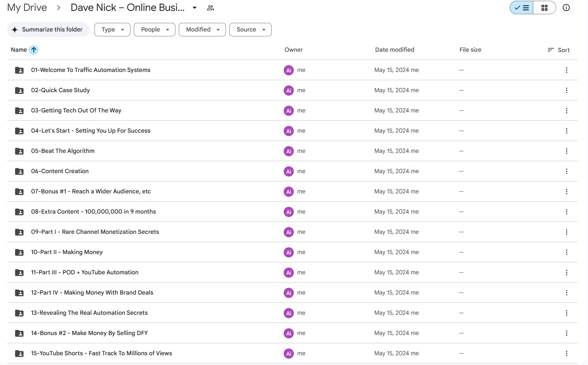Switch to grid layout view
Viewport: 588px width, 365px height.
(x=544, y=8)
